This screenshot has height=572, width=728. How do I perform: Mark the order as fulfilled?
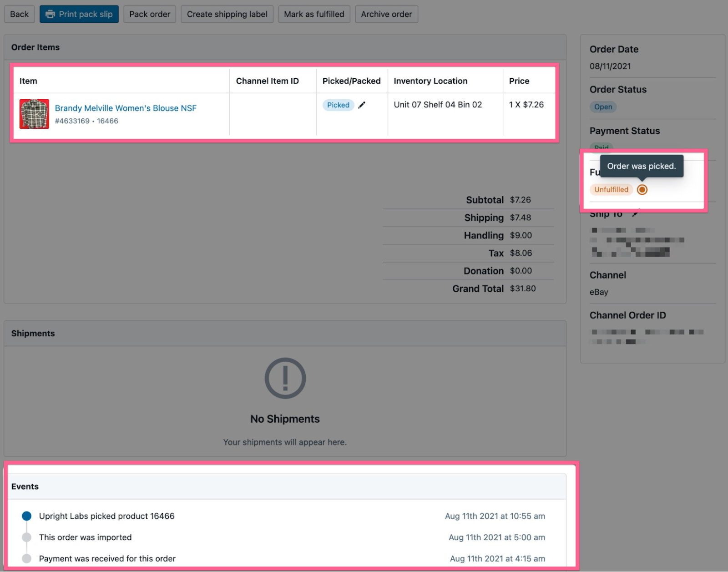(314, 14)
